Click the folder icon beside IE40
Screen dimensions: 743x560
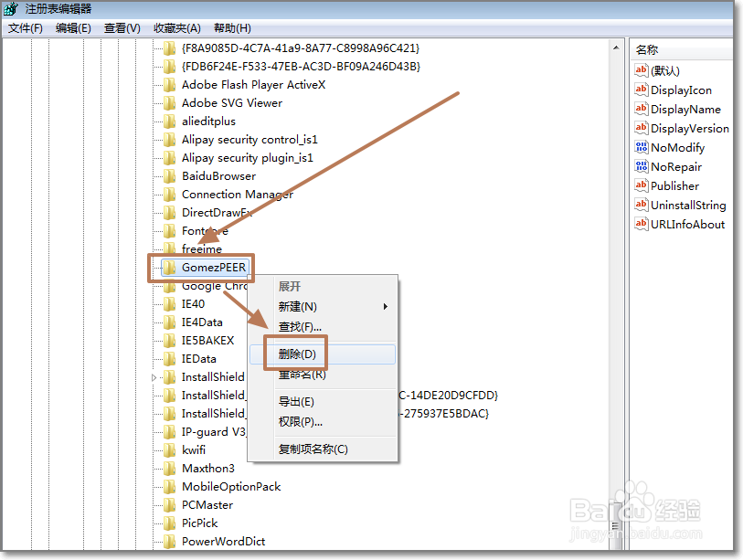(170, 304)
